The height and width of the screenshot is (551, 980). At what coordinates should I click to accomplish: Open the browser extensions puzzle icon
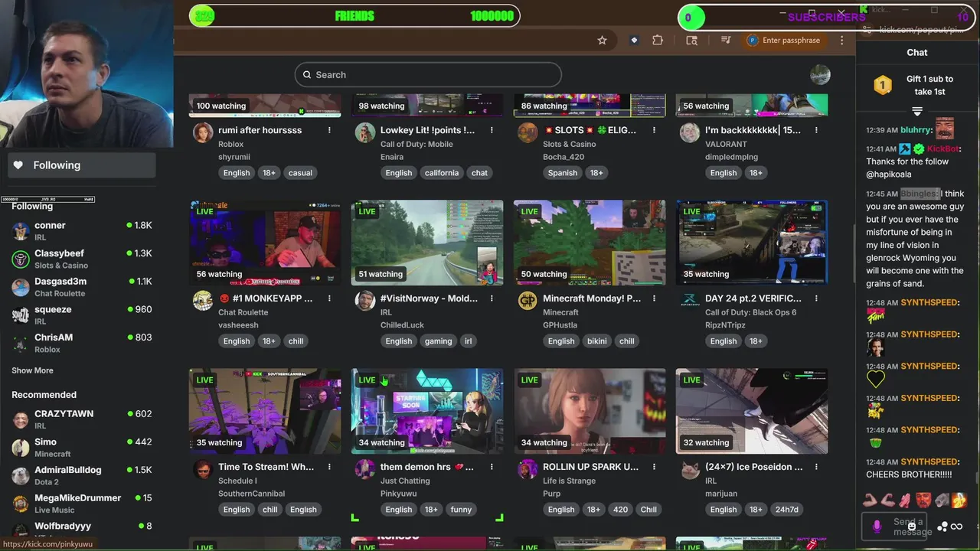pos(658,41)
